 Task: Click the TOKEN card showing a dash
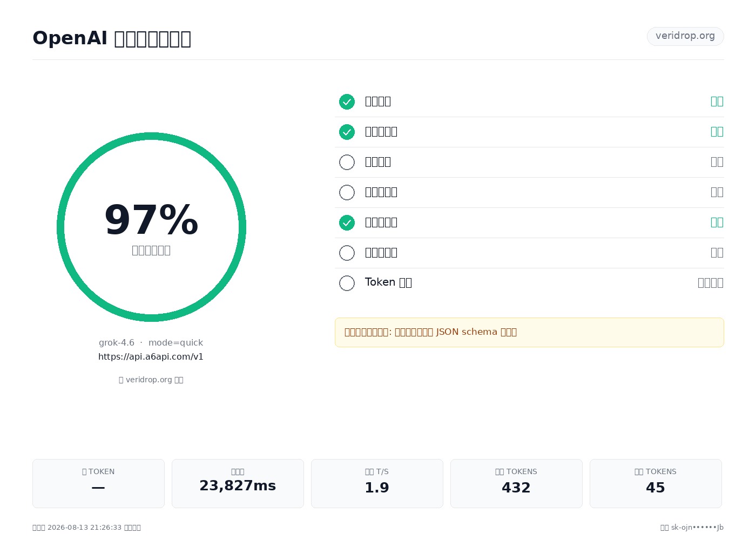point(98,483)
